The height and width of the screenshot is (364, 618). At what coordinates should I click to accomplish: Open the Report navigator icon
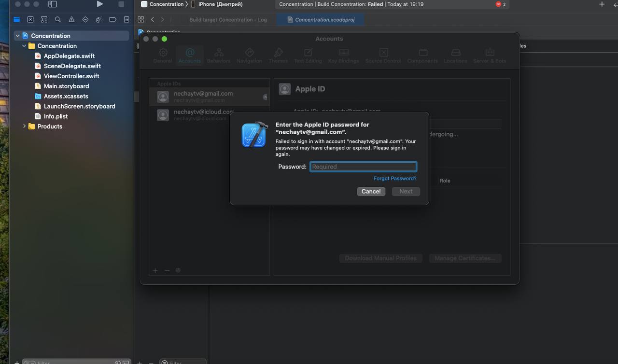(x=126, y=20)
